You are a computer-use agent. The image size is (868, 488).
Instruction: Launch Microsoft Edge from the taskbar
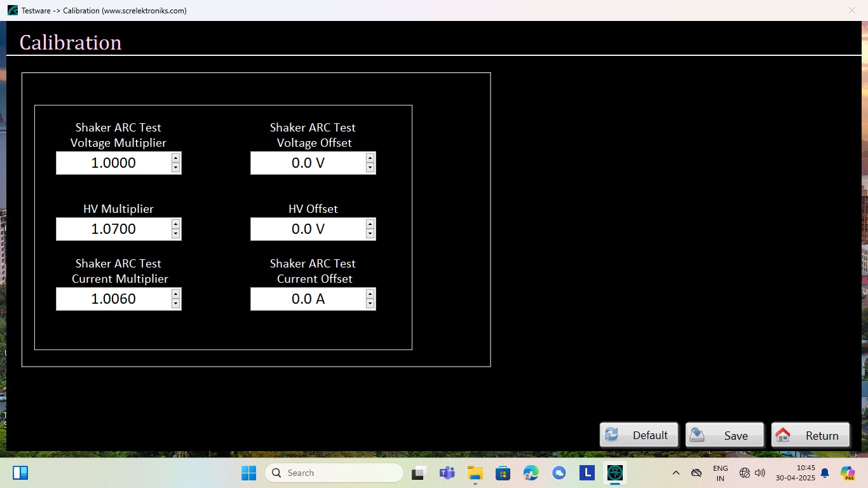coord(531,473)
